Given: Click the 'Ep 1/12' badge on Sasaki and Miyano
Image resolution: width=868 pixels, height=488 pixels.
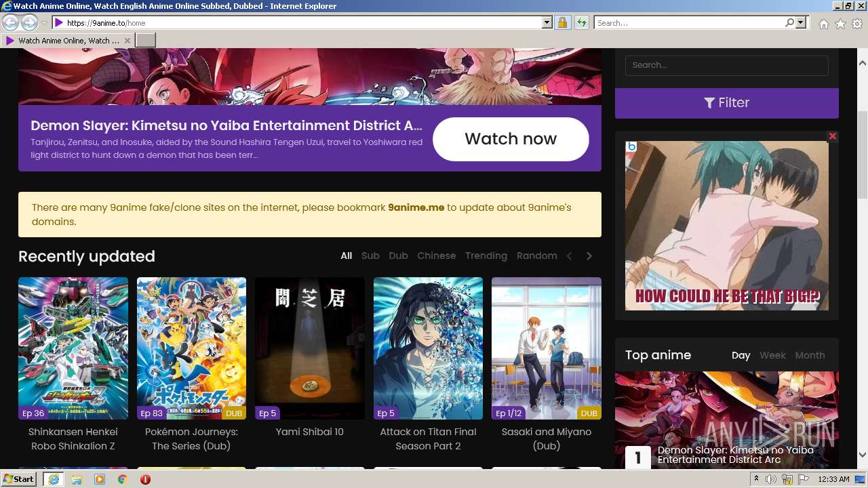Looking at the screenshot, I should pyautogui.click(x=509, y=413).
